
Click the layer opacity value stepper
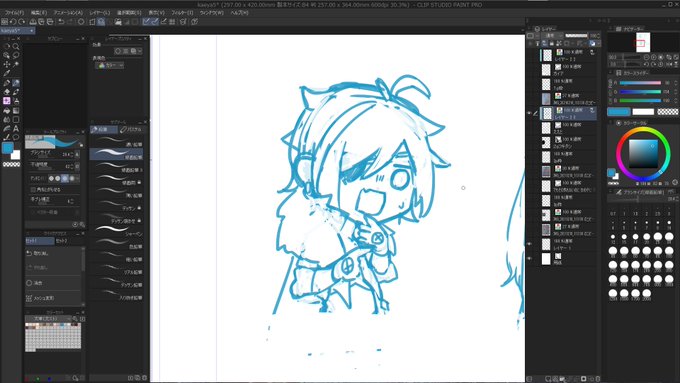[x=598, y=36]
